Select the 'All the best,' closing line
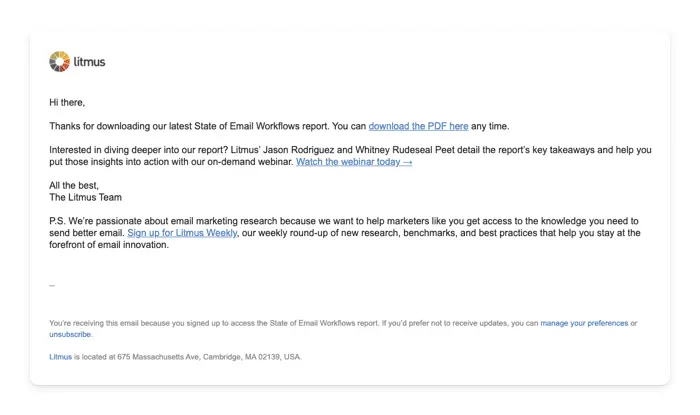 click(x=74, y=186)
